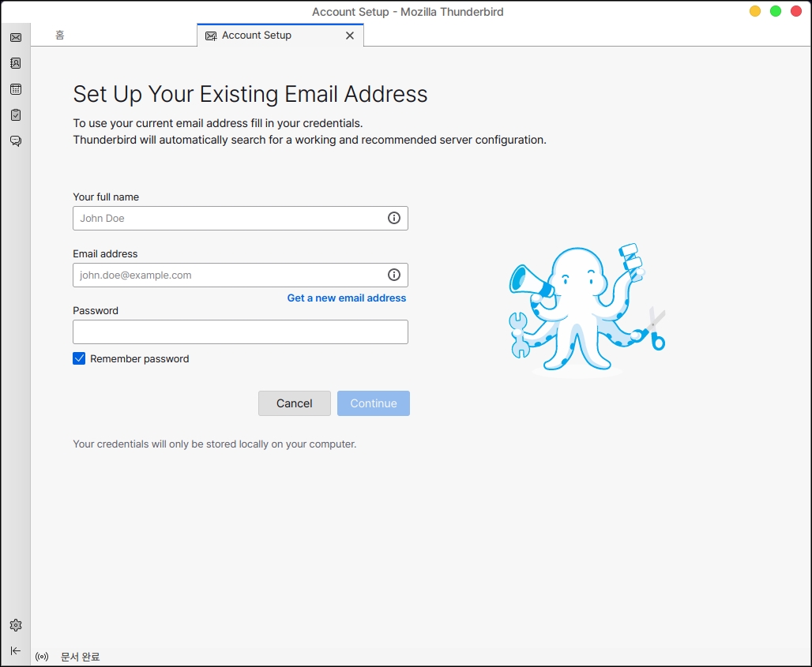Open the Chat space icon
812x667 pixels.
click(x=16, y=141)
